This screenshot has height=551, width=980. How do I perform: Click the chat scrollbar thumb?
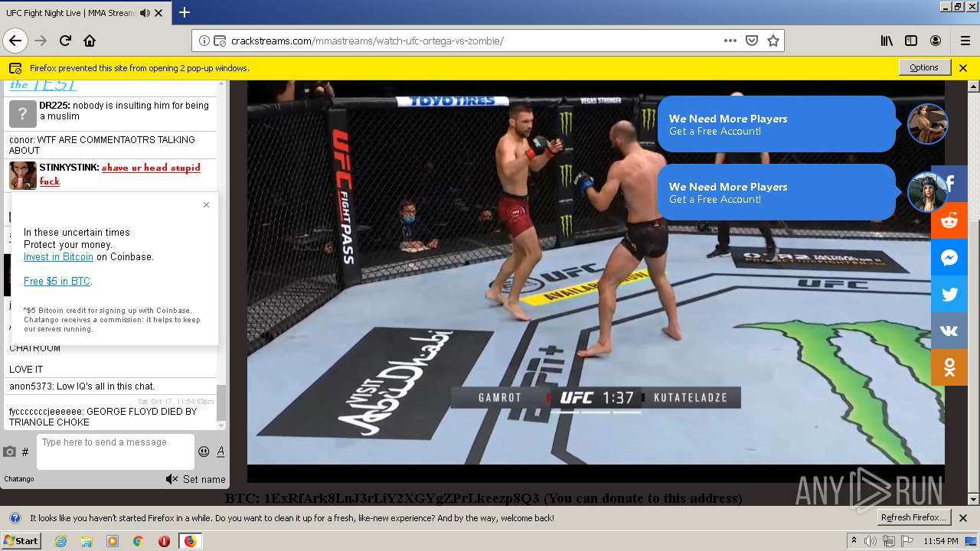221,403
